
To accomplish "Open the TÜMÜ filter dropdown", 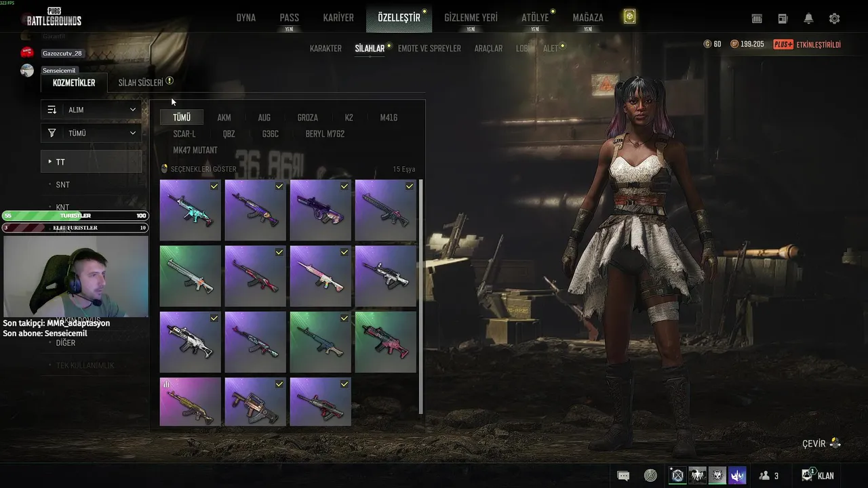I will 92,134.
